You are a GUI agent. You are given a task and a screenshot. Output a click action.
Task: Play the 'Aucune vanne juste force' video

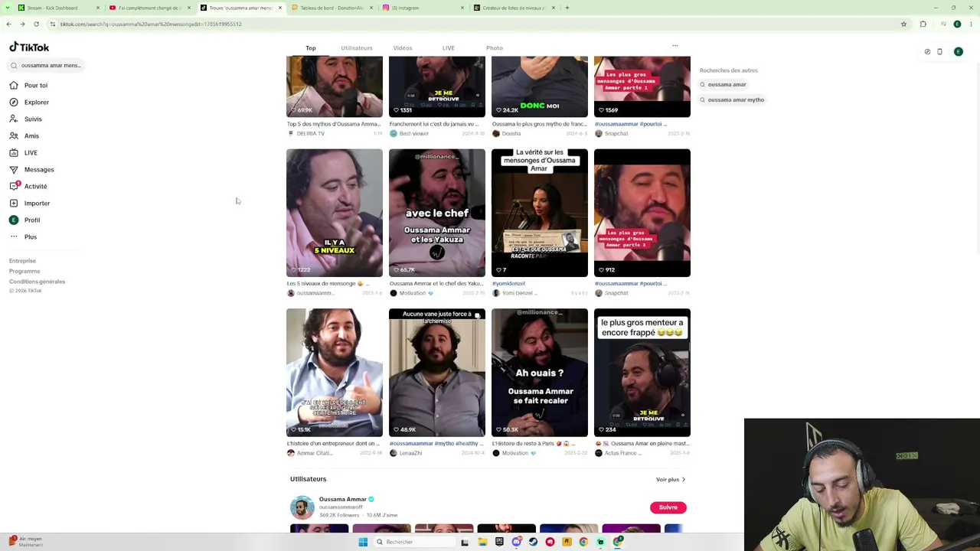coord(437,373)
